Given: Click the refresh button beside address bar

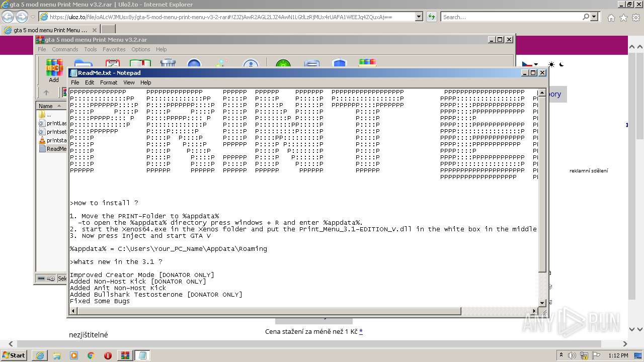Looking at the screenshot, I should tap(431, 17).
